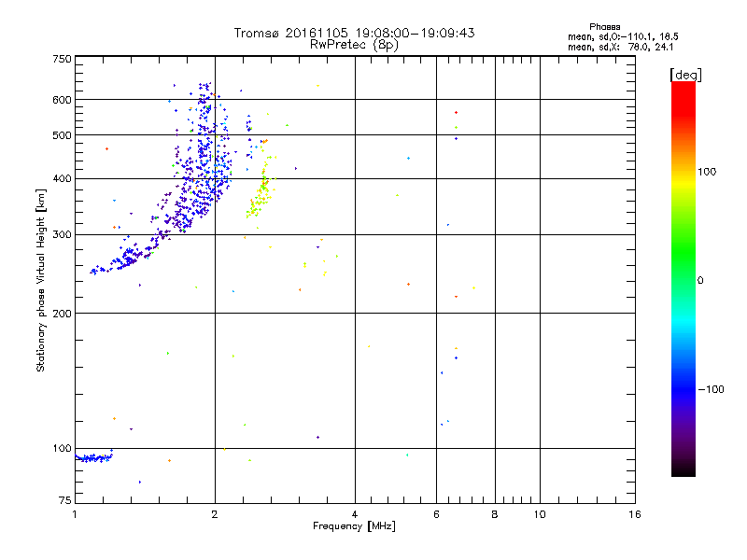Click the 600 km height-axis label
This screenshot has height=560, width=747.
click(62, 100)
